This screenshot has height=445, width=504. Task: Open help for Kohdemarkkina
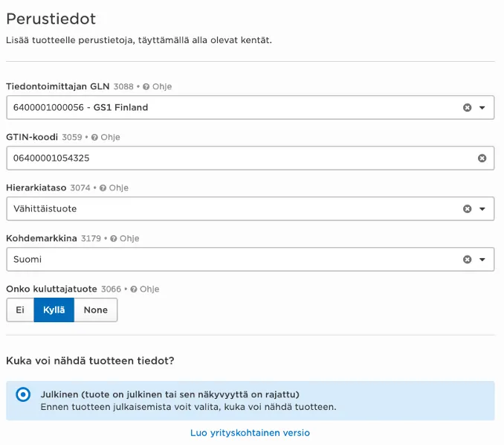click(x=124, y=239)
